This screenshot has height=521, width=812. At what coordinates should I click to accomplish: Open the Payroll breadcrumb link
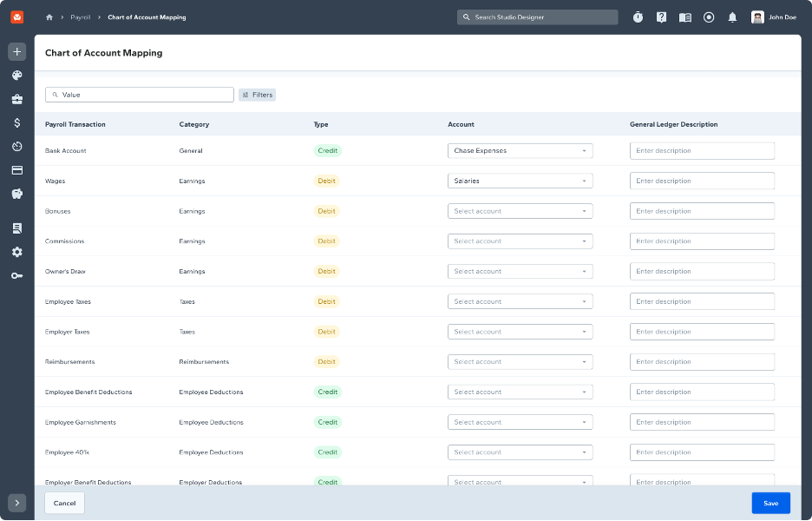click(81, 17)
